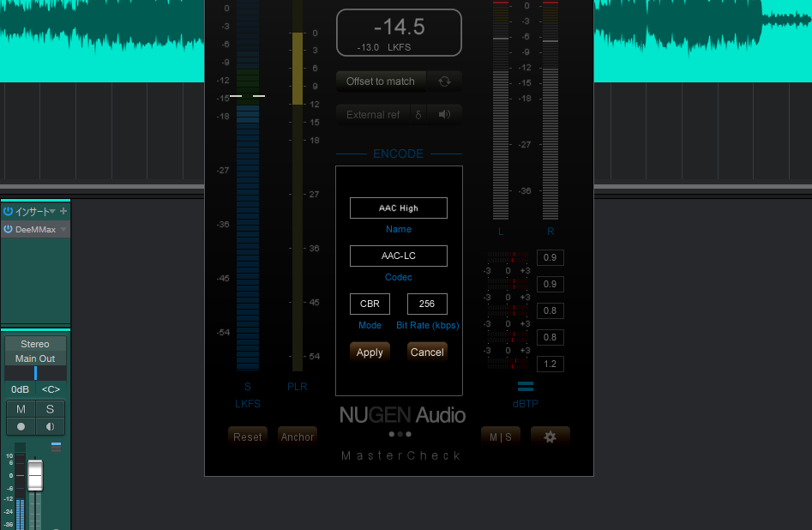Click the Offset to match button
812x530 pixels.
click(x=381, y=81)
